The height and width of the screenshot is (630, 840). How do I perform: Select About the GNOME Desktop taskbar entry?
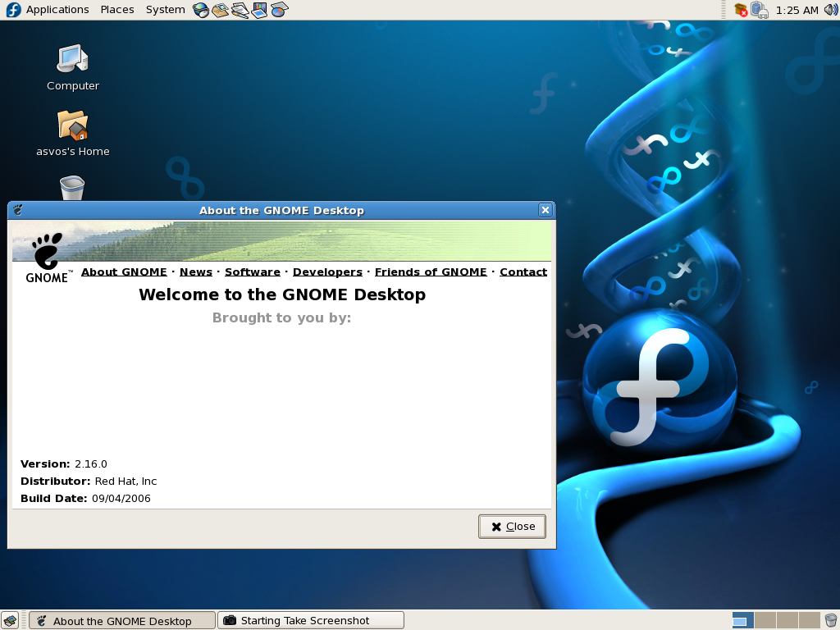pos(122,621)
